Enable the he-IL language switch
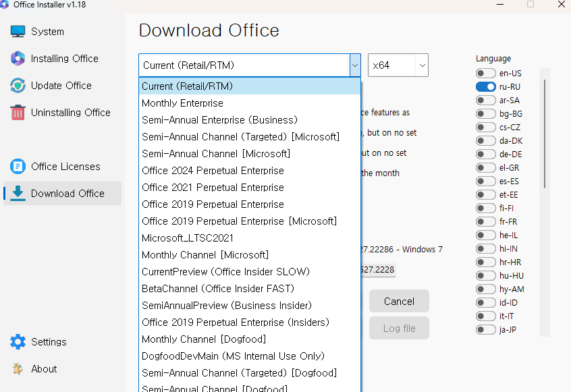571x392 pixels. tap(485, 235)
